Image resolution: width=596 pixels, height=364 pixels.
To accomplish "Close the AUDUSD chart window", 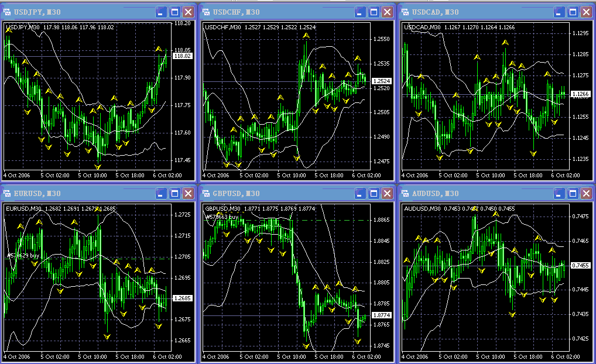I will pos(587,193).
